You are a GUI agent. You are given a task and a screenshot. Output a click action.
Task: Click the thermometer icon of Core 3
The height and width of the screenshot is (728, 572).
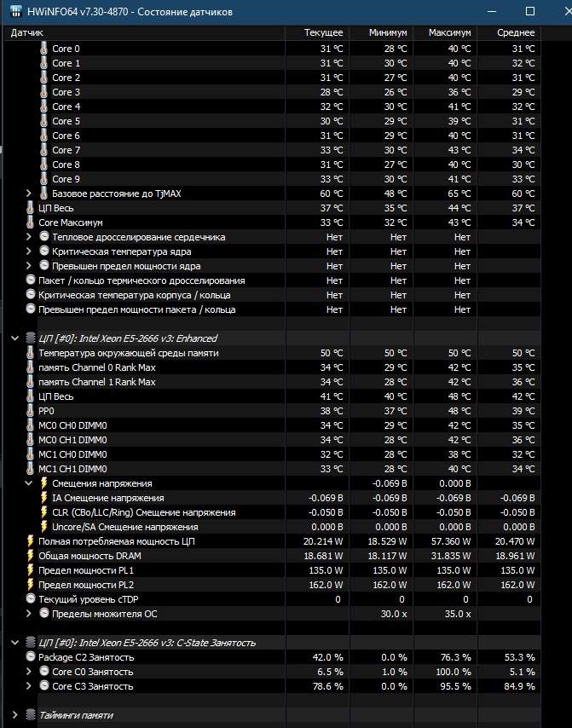coord(43,92)
